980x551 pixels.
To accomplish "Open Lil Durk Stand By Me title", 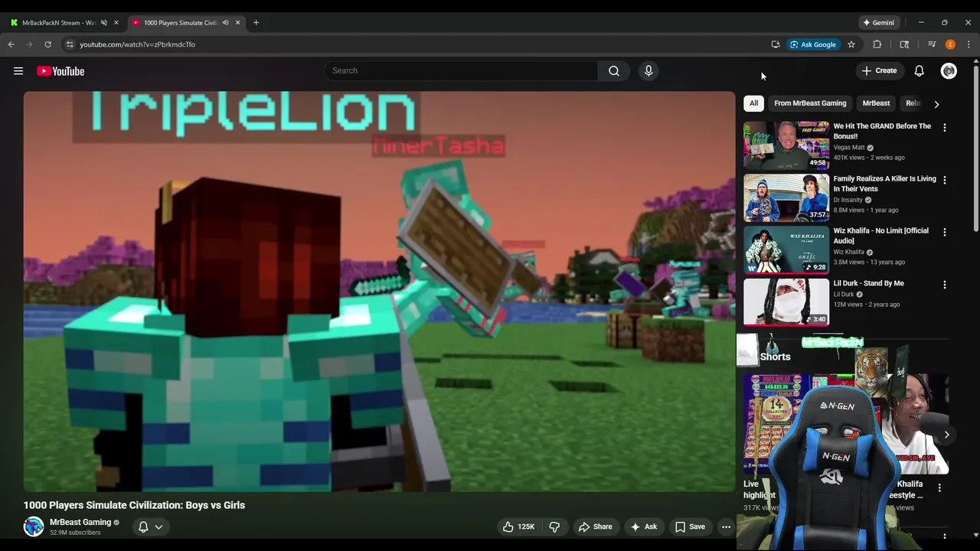I will click(869, 283).
